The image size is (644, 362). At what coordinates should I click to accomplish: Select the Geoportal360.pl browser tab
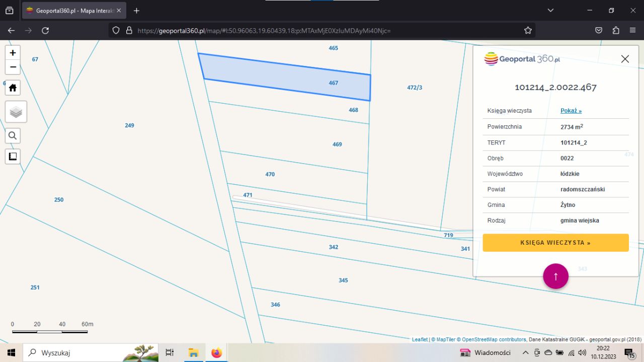(70, 10)
